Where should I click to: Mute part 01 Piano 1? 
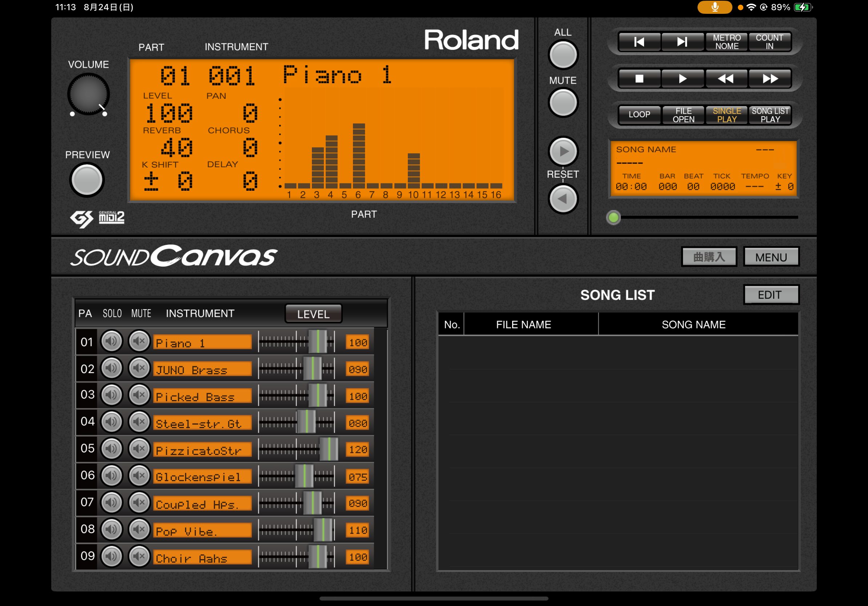point(139,342)
